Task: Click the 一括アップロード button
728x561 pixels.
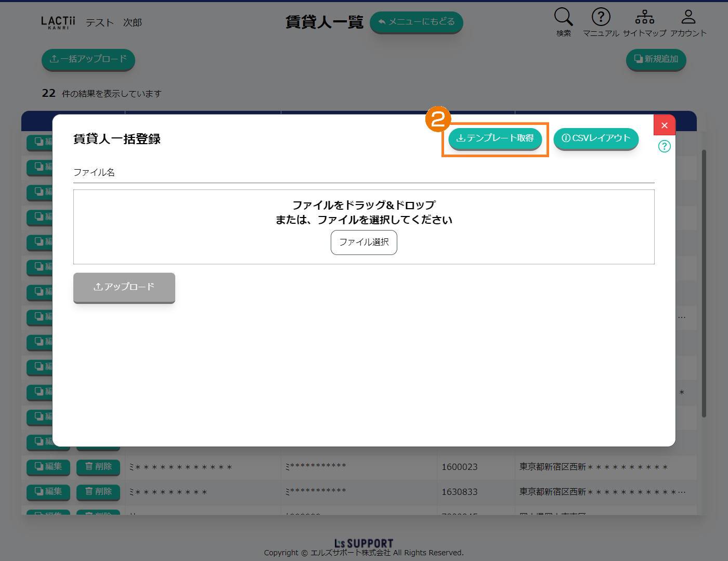Action: point(88,59)
